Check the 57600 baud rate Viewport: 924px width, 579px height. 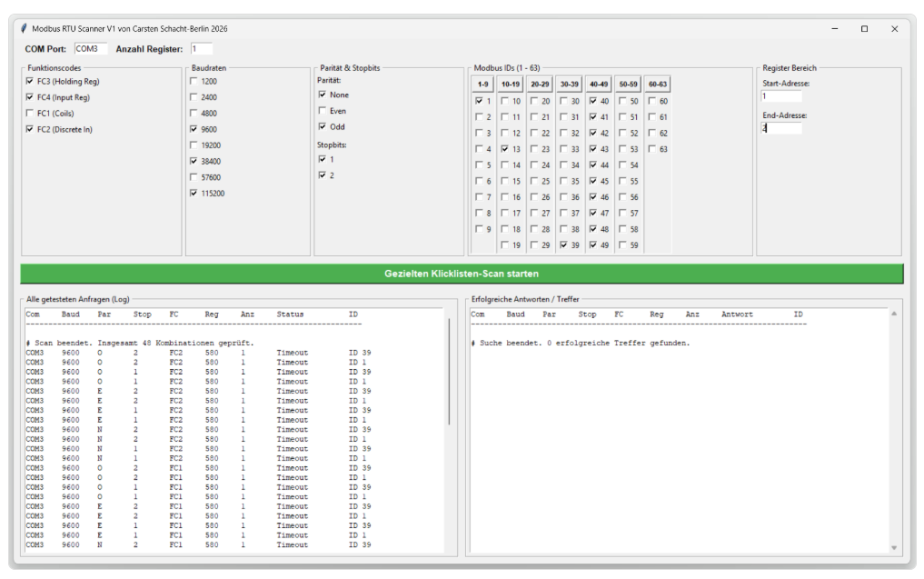tap(194, 177)
